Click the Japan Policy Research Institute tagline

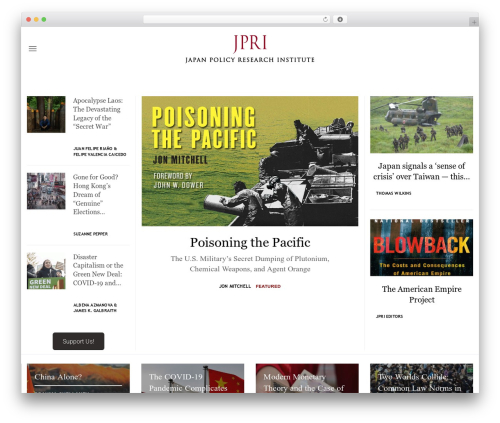[250, 60]
